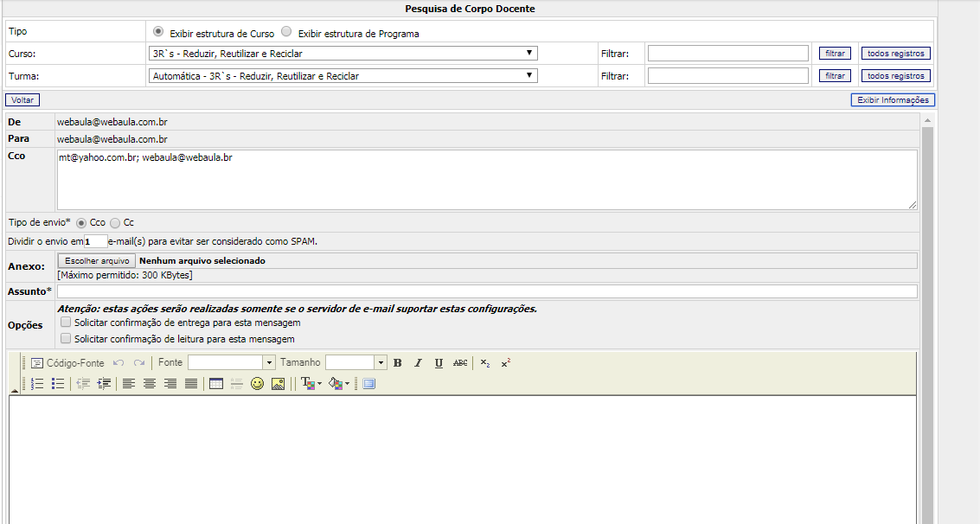
Task: Click the Assunto subject input field
Action: coord(487,291)
